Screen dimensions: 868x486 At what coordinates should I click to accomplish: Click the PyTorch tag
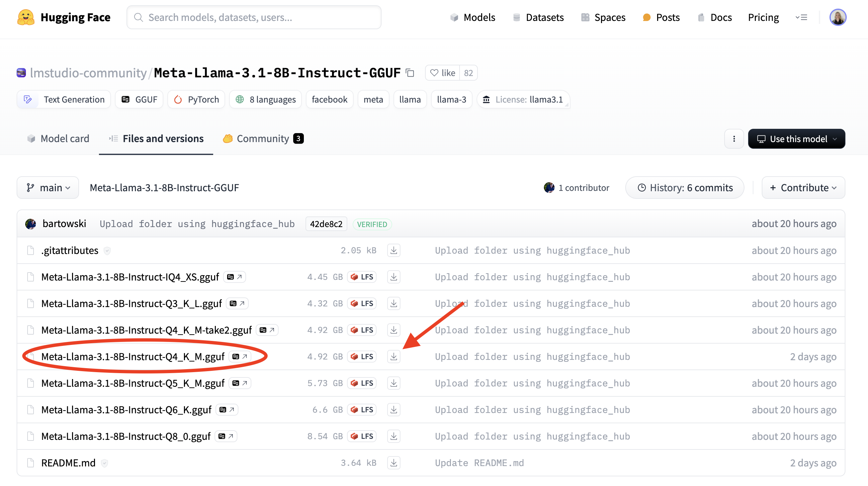pyautogui.click(x=196, y=99)
